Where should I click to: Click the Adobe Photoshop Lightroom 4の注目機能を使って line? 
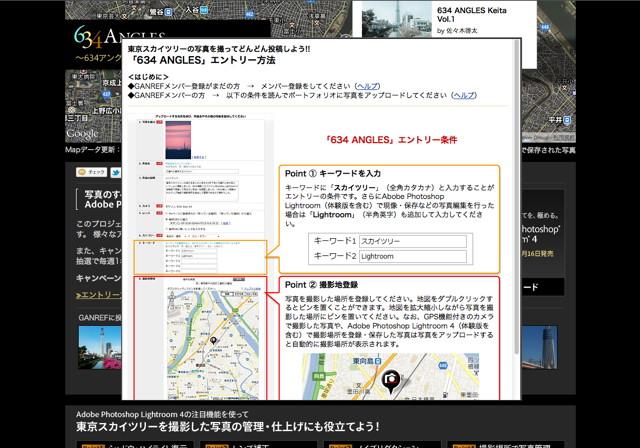coord(162,414)
